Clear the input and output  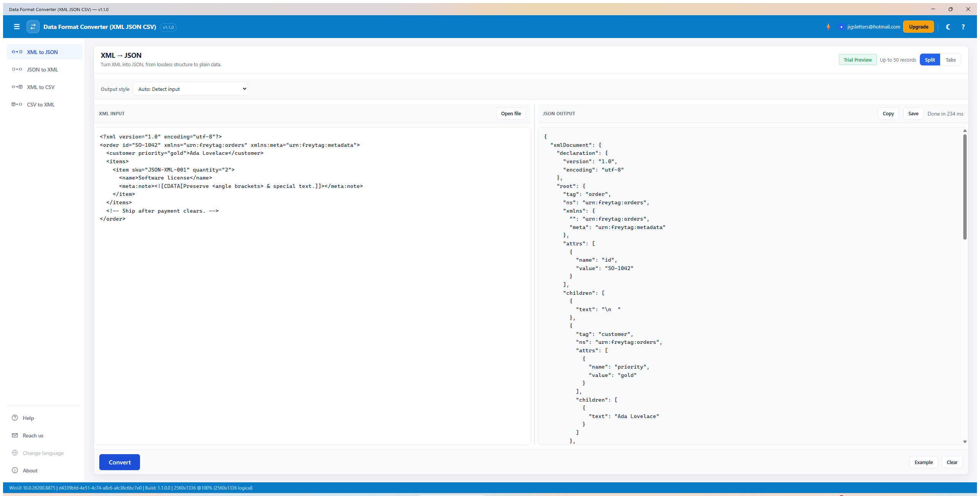click(x=952, y=462)
